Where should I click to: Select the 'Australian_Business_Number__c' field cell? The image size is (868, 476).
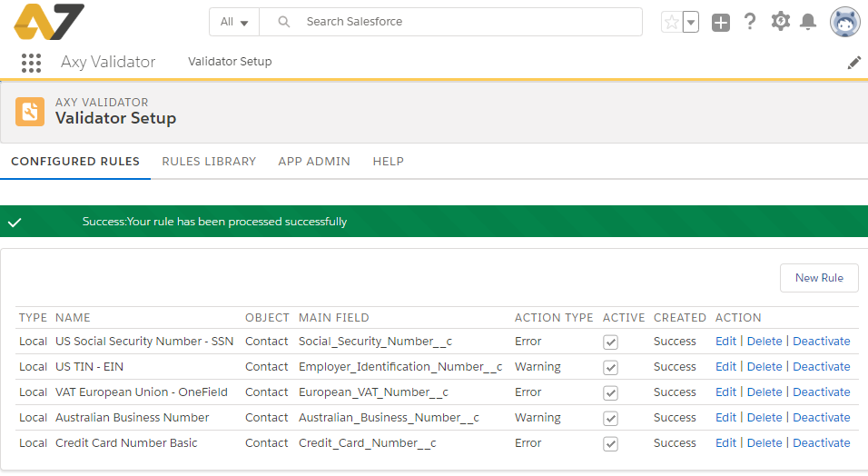390,418
